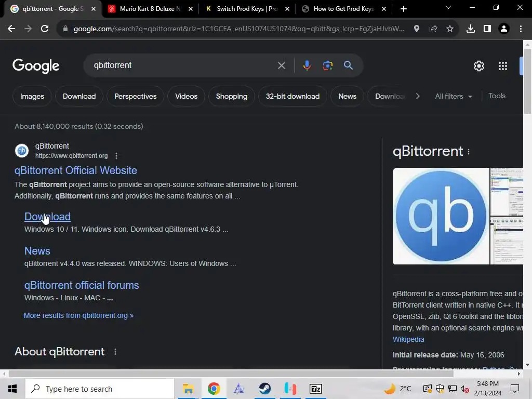Open the weather widget showing 2°C
The image size is (532, 399).
(397, 389)
